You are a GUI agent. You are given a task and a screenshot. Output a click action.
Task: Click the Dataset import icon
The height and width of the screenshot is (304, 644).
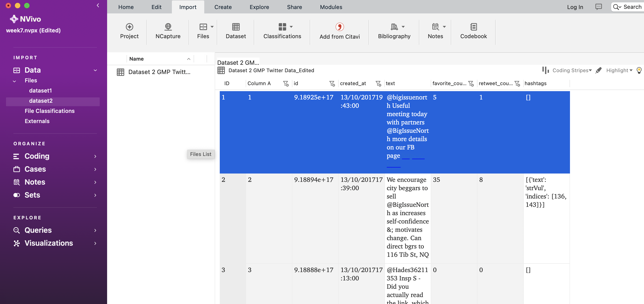click(235, 27)
